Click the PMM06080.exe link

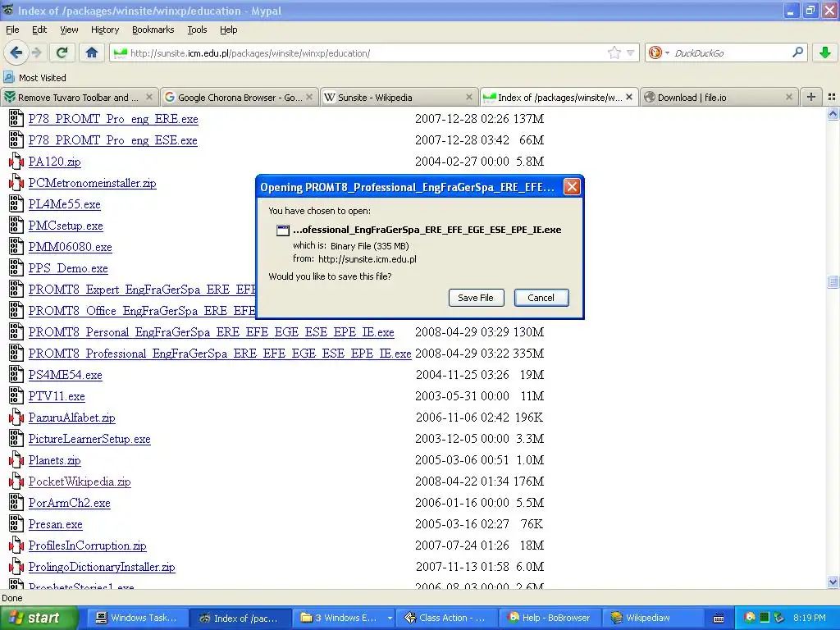point(71,247)
